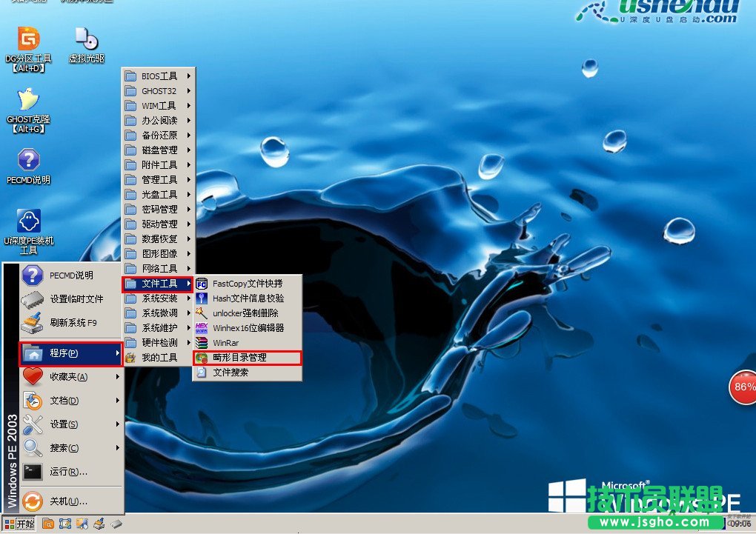756x534 pixels.
Task: Choose unlocker强制删除 from the submenu
Action: pyautogui.click(x=245, y=313)
